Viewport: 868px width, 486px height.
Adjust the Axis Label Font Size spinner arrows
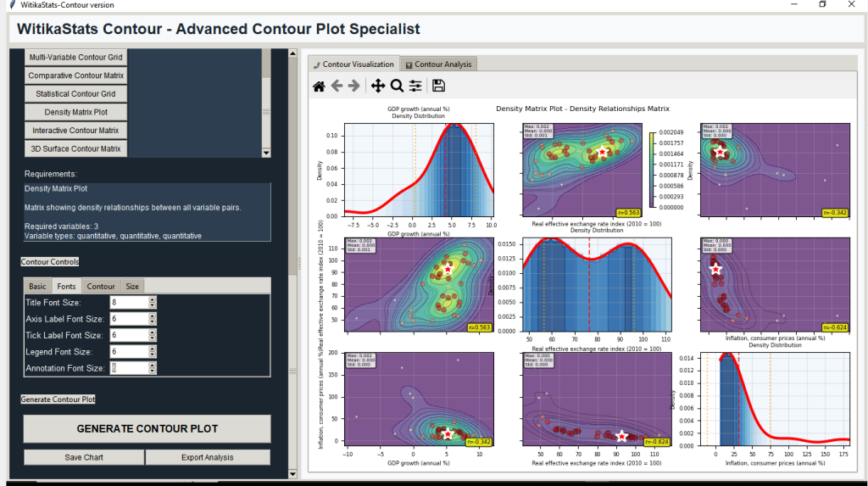pos(153,319)
